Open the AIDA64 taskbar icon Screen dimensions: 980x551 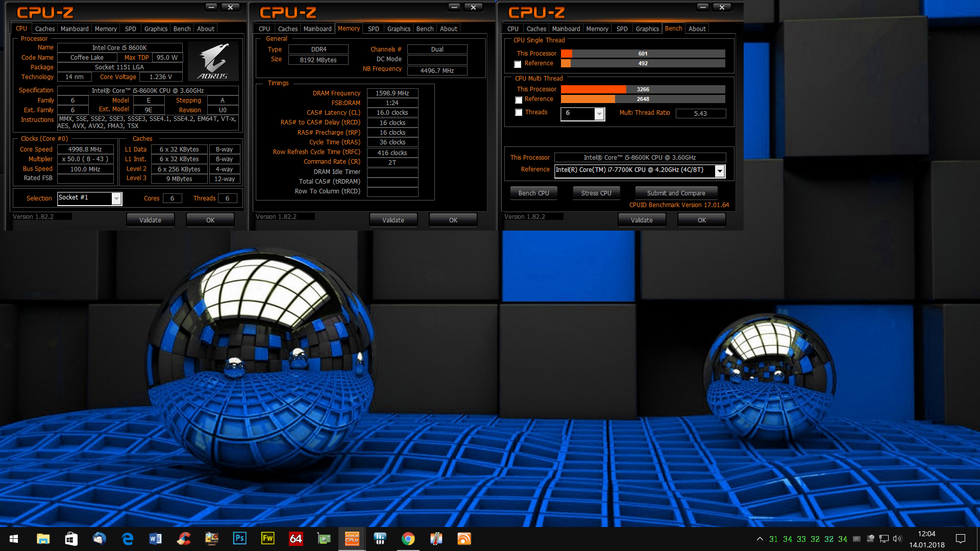click(296, 539)
